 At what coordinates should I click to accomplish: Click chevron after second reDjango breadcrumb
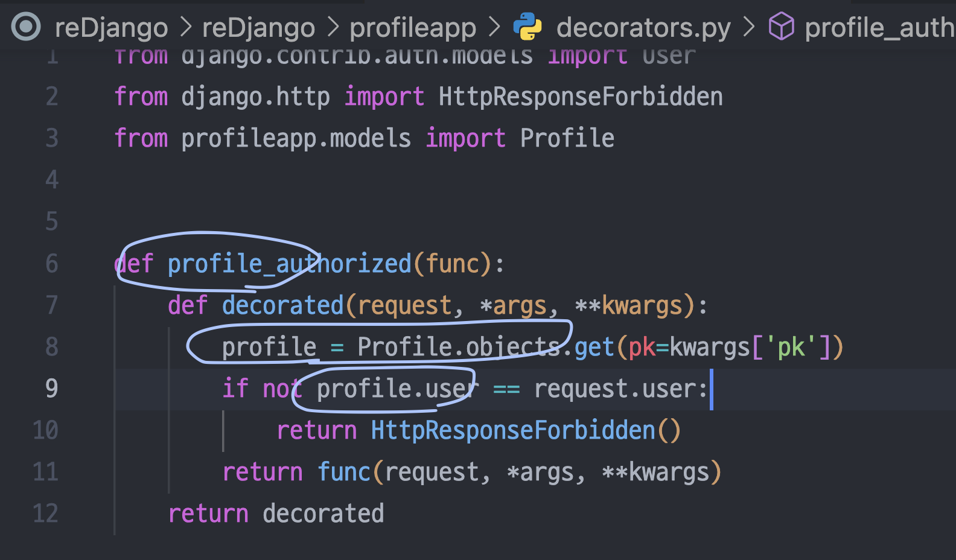click(x=333, y=27)
